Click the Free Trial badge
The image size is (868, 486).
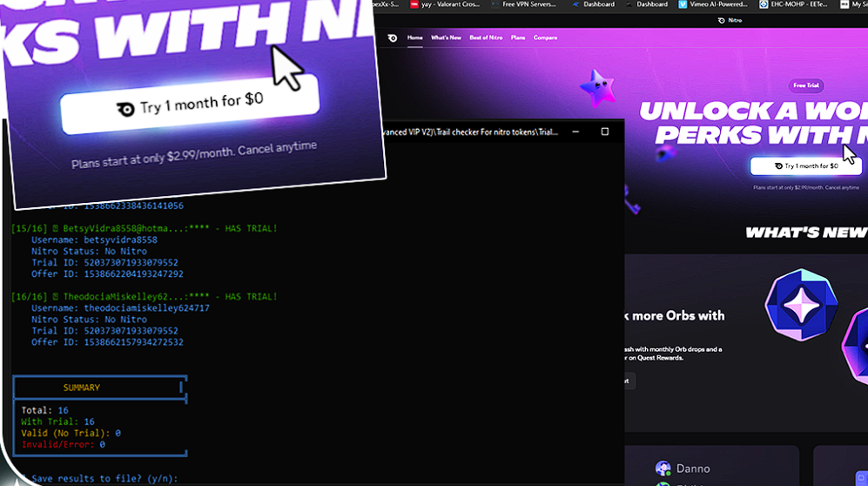[806, 85]
